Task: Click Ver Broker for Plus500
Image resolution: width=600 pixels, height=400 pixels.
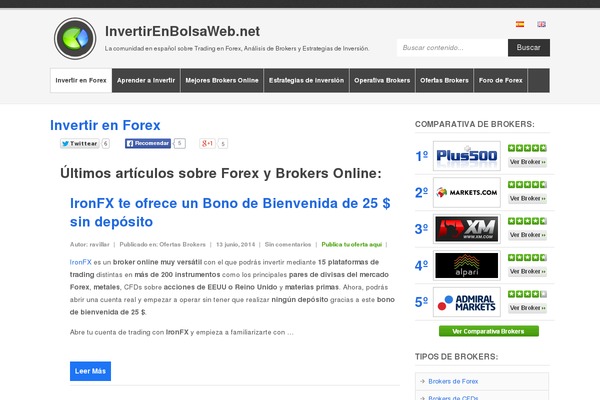Action: (527, 162)
